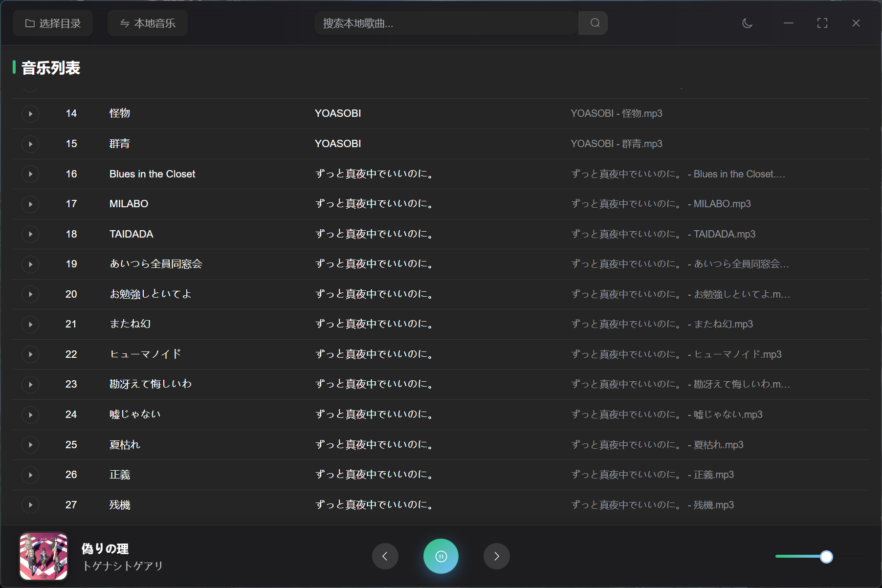Play track 21 またね幻
882x588 pixels.
click(30, 325)
